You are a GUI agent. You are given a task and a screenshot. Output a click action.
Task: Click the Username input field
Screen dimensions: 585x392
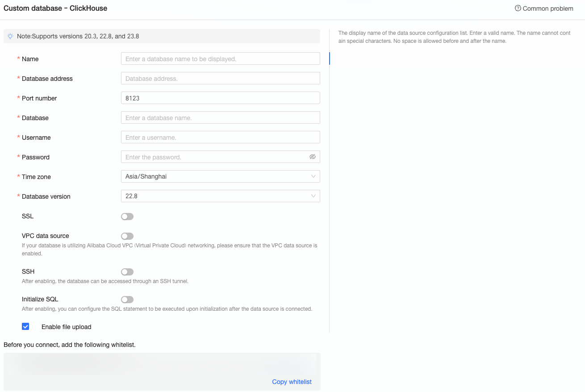[x=221, y=137]
